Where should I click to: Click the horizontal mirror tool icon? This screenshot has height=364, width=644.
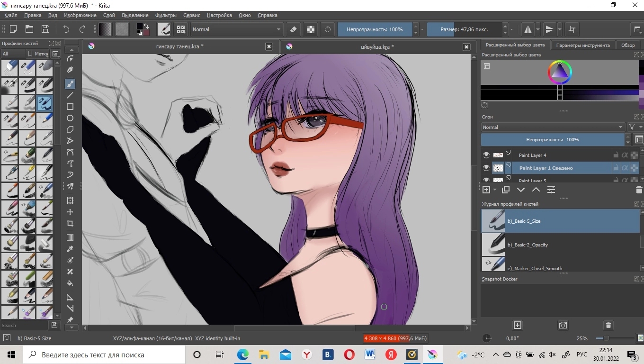[x=528, y=29]
